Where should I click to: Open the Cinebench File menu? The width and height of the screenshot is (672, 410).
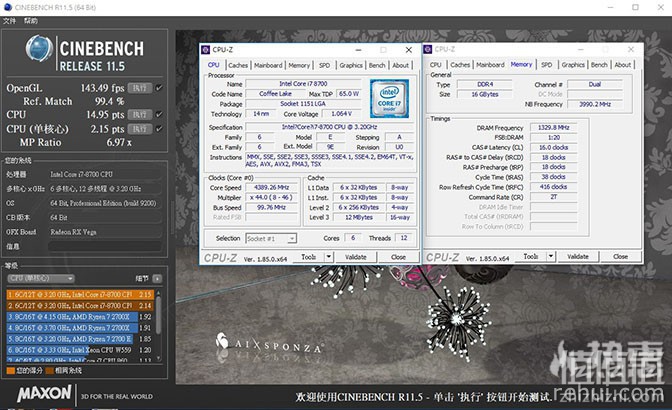(x=9, y=21)
